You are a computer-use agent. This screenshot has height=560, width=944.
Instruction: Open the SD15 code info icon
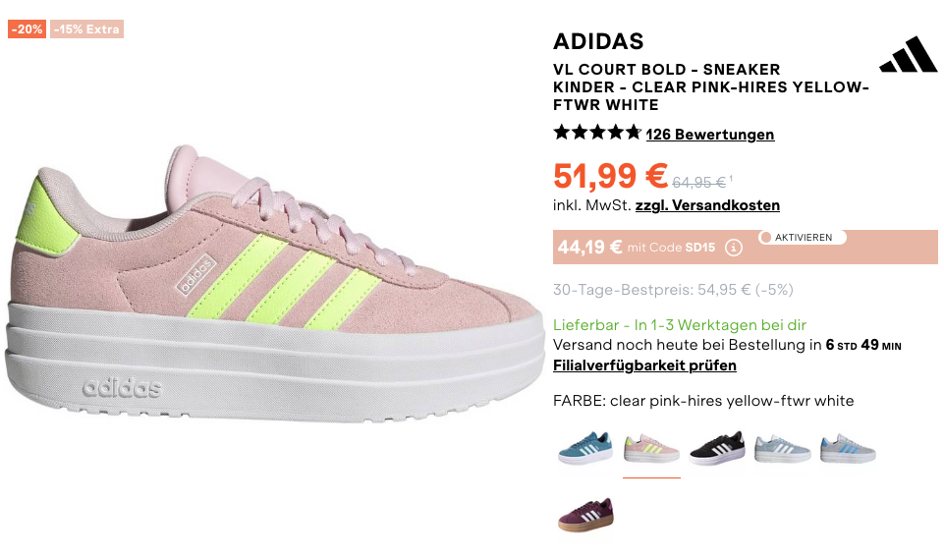[x=733, y=248]
